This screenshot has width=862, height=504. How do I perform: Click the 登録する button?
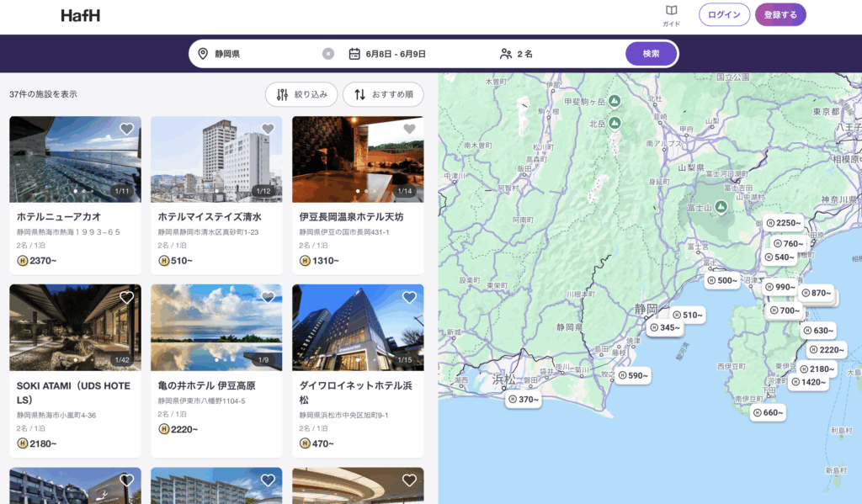pos(780,15)
